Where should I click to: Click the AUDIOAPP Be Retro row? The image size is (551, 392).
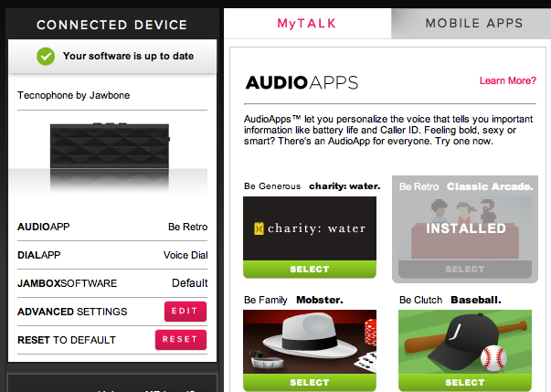[112, 227]
